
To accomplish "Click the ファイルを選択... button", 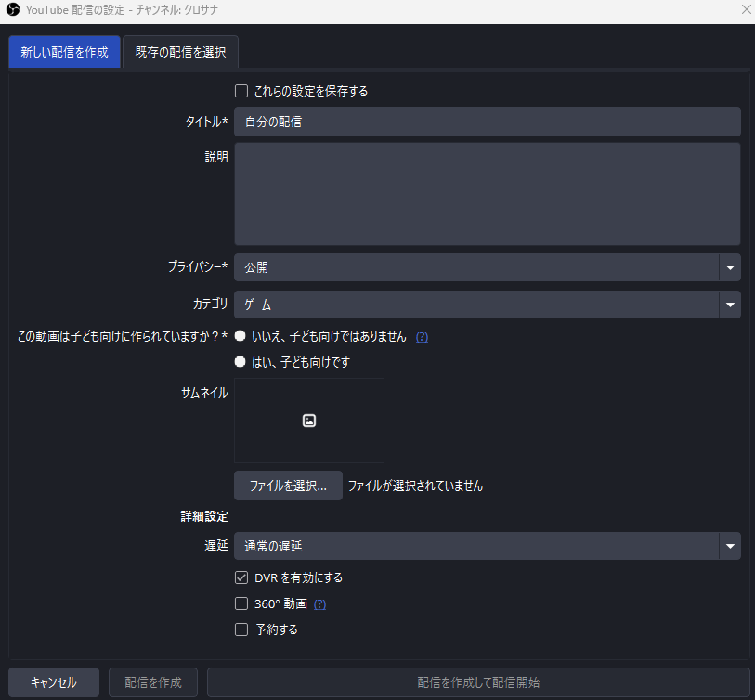I will click(289, 486).
